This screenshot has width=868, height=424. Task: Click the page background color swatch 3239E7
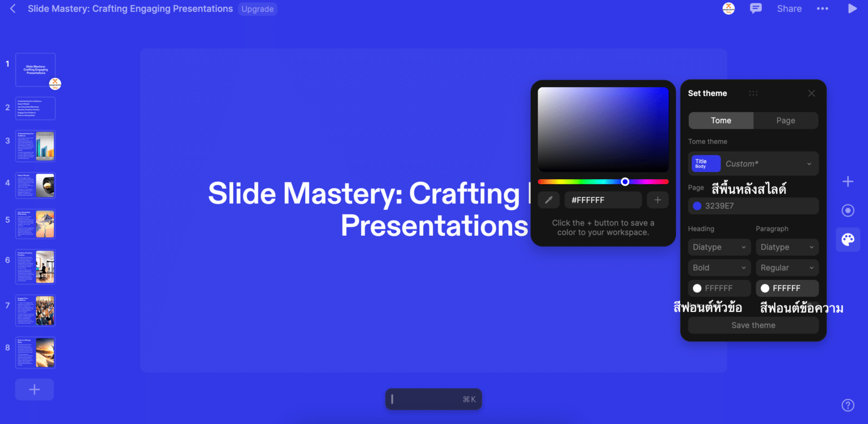coord(753,206)
